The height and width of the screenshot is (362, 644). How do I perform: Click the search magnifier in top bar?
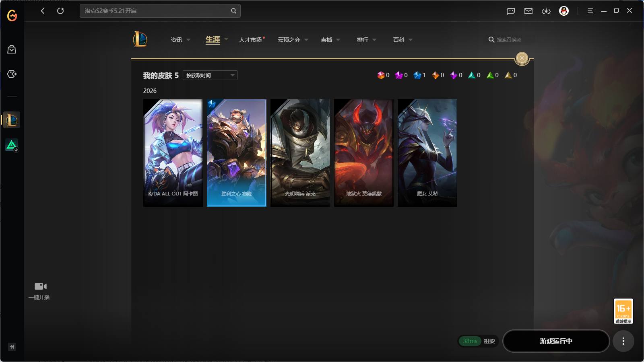[x=233, y=11]
